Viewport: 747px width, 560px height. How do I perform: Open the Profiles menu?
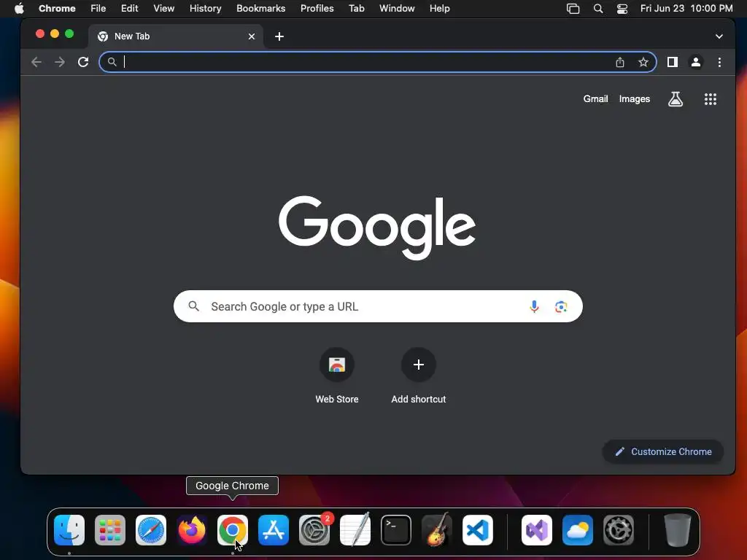[x=317, y=9]
